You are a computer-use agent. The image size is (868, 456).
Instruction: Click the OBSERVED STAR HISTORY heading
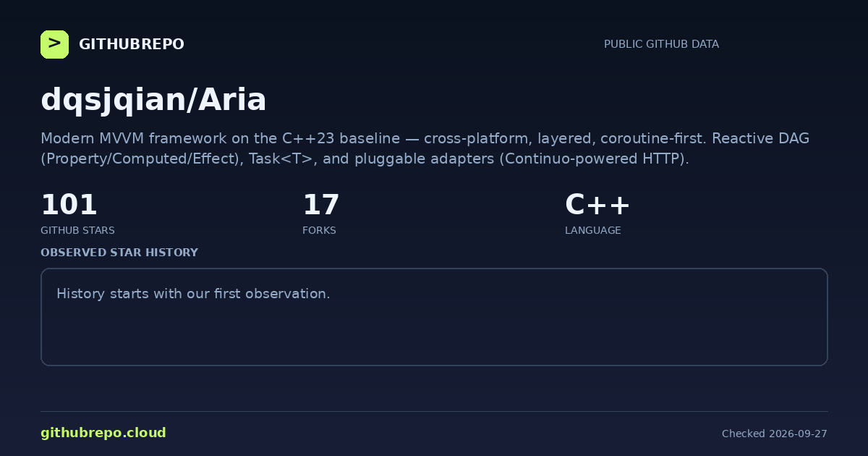(119, 253)
